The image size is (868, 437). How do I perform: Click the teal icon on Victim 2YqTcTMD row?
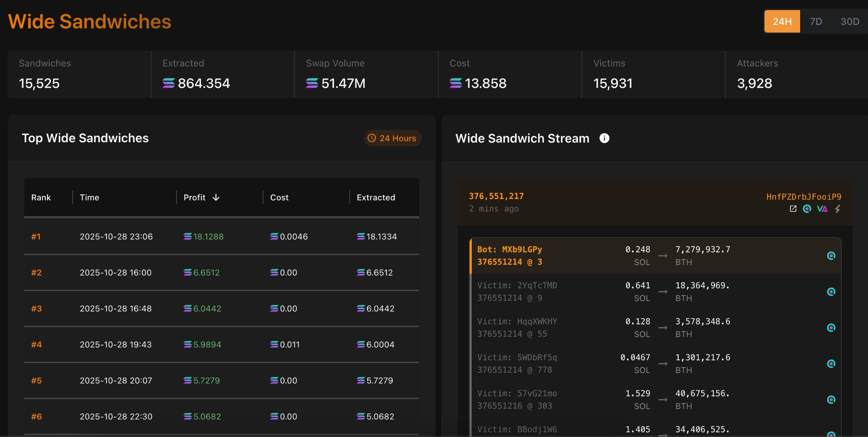[831, 291]
